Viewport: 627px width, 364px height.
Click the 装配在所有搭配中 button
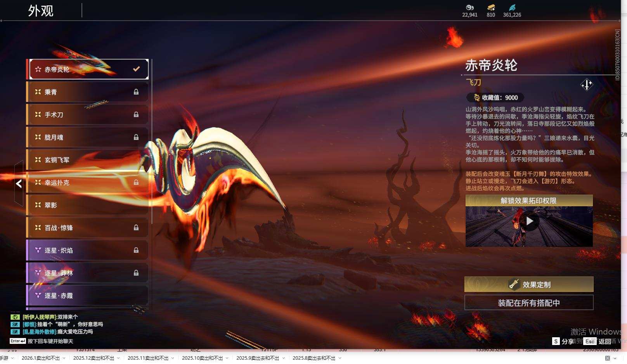tap(529, 303)
